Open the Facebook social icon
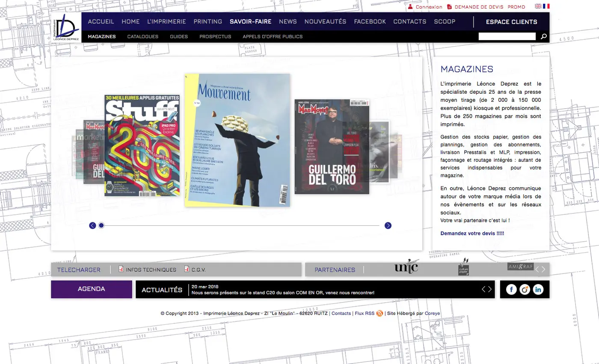This screenshot has height=364, width=599. [512, 290]
